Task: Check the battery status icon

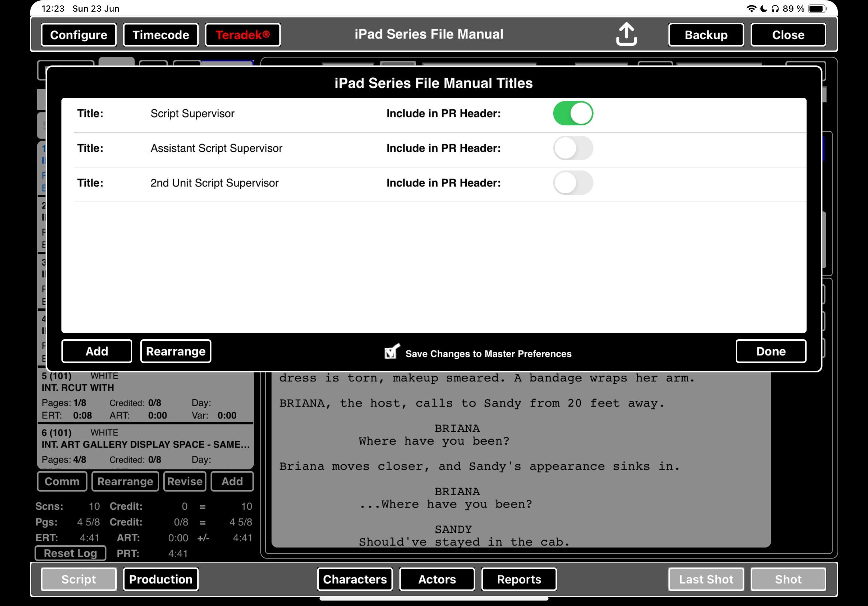Action: 817,8
